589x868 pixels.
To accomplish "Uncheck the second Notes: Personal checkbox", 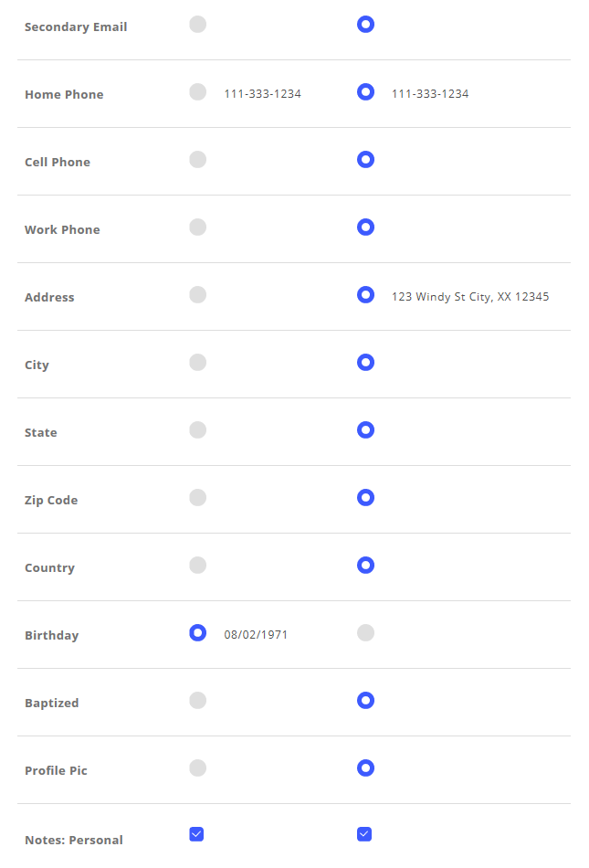I will click(x=364, y=834).
